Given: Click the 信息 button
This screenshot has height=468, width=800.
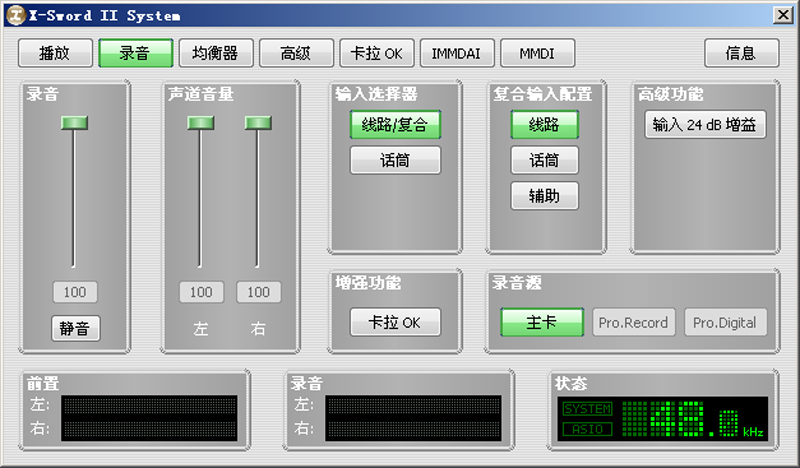Looking at the screenshot, I should click(x=741, y=53).
